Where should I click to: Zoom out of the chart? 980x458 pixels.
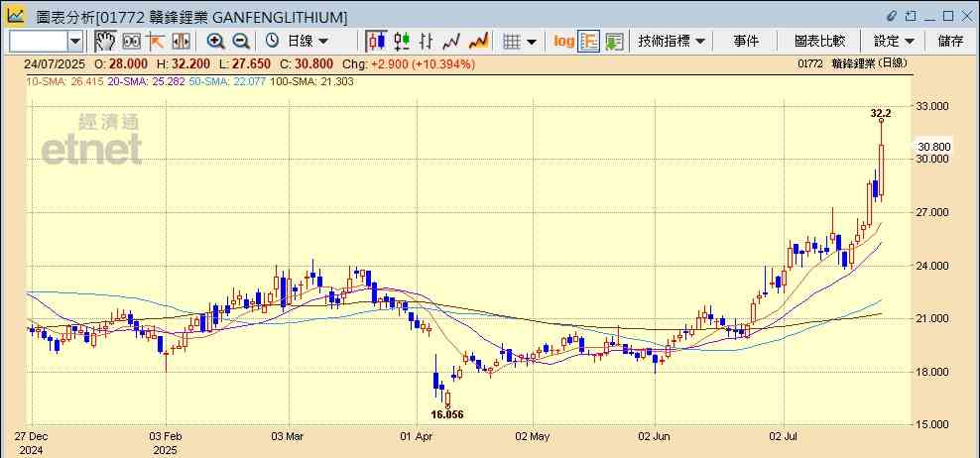coord(241,42)
